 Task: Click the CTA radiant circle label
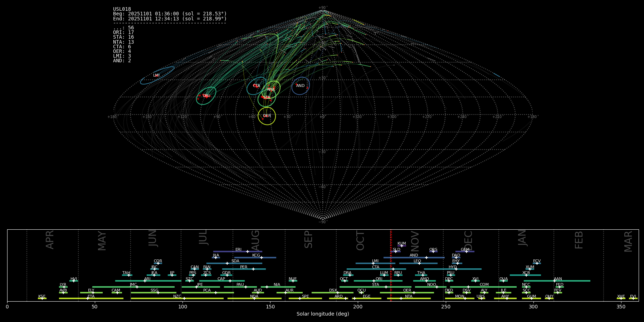257,86
